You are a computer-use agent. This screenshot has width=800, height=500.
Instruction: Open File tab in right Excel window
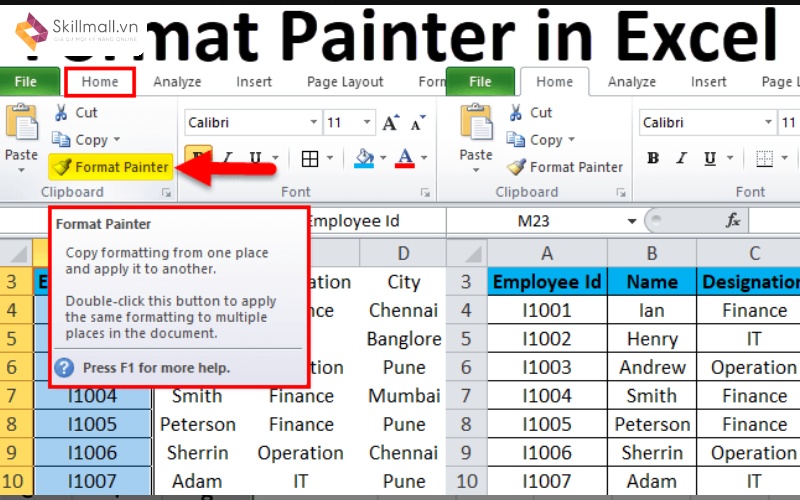pyautogui.click(x=480, y=82)
